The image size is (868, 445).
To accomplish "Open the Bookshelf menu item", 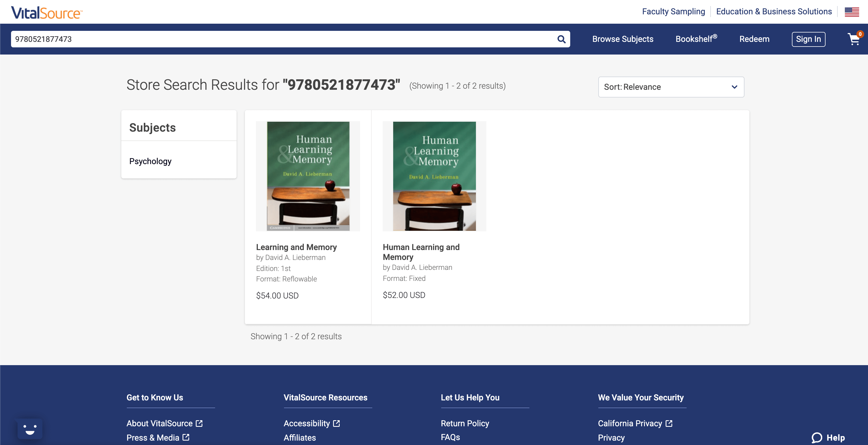I will (696, 39).
